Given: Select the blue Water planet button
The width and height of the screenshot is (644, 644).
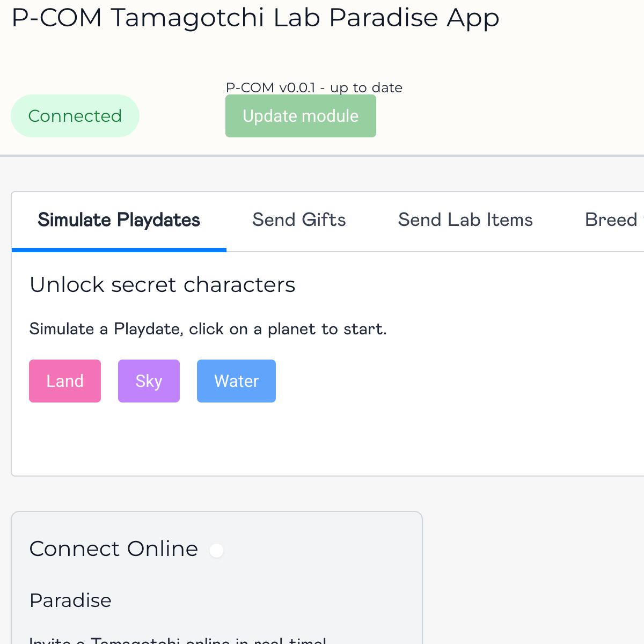Looking at the screenshot, I should pos(236,381).
